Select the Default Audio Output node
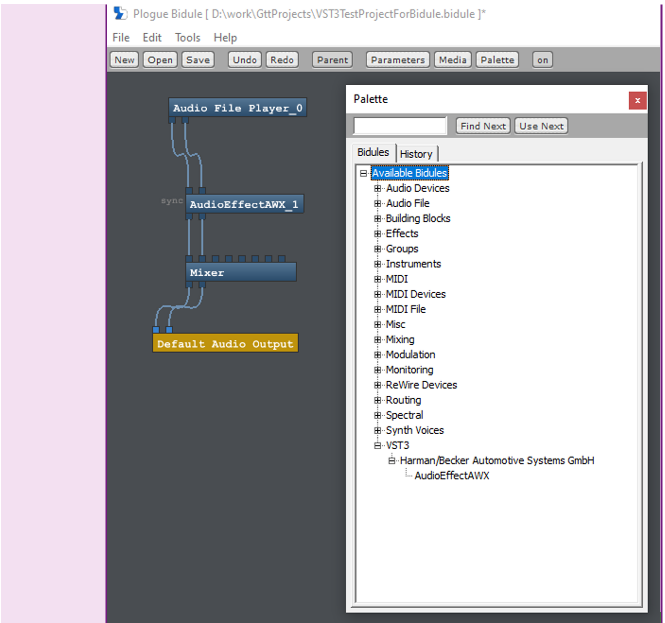 point(225,344)
